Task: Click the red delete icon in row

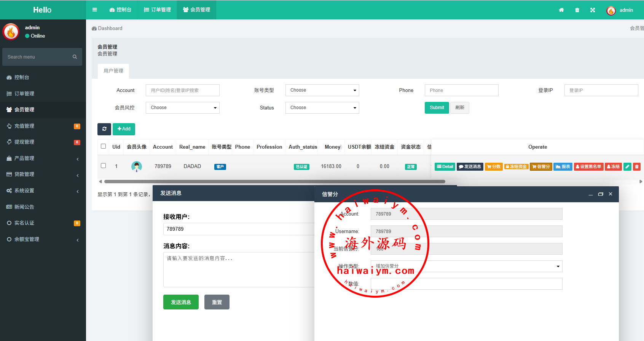Action: click(x=637, y=167)
